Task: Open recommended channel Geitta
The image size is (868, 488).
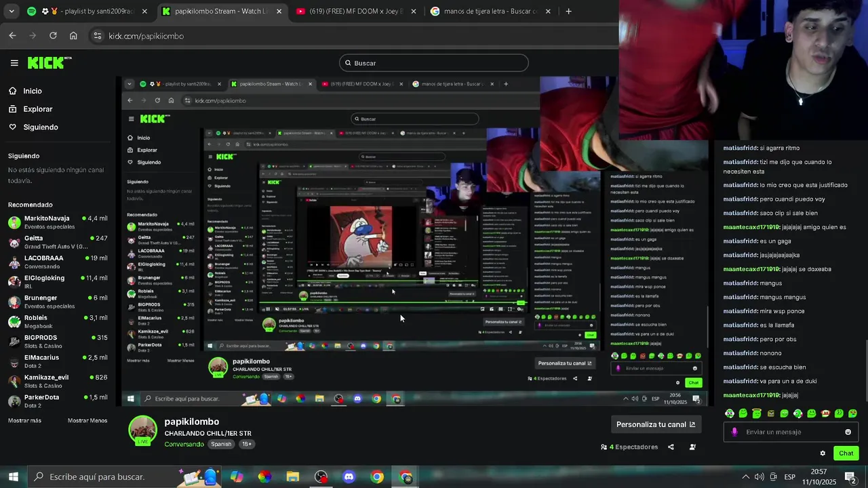Action: pos(58,242)
